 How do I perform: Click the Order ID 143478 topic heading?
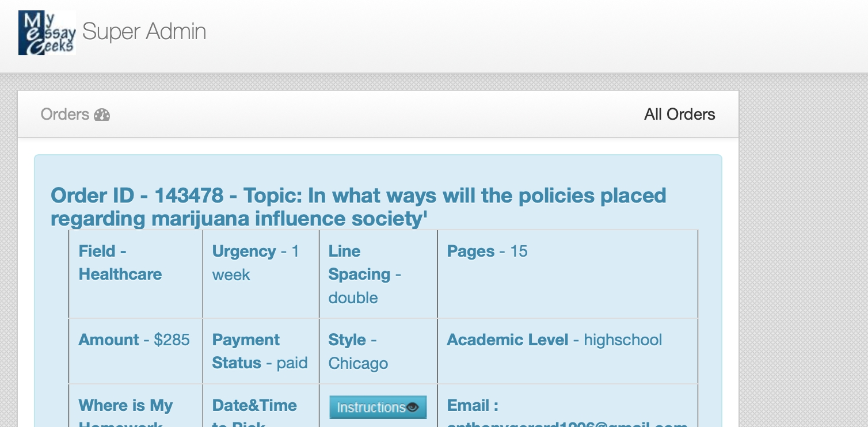coord(358,207)
